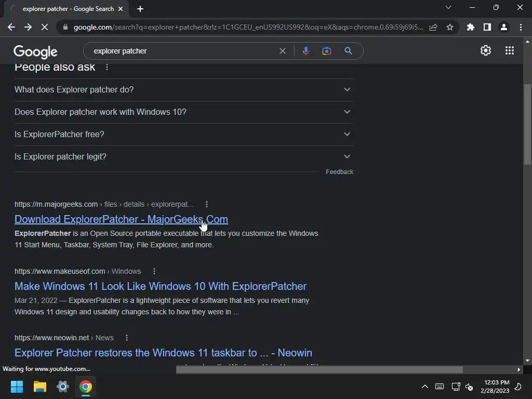Click the browser address bar URL
Image resolution: width=532 pixels, height=399 pixels.
248,27
